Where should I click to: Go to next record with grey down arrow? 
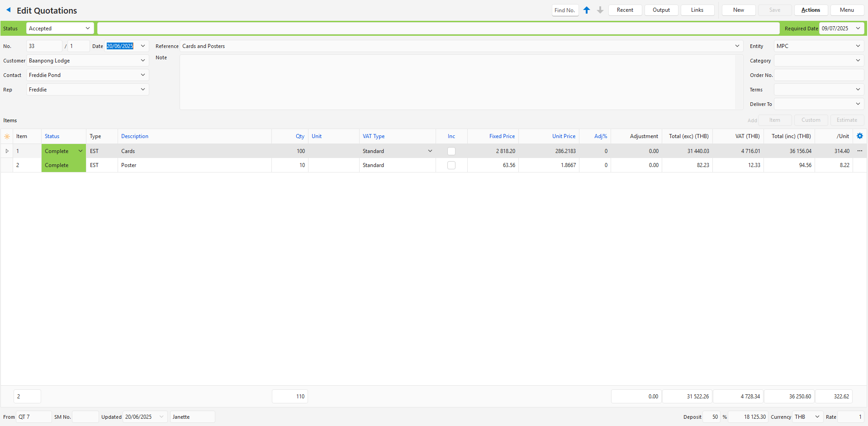(x=600, y=10)
